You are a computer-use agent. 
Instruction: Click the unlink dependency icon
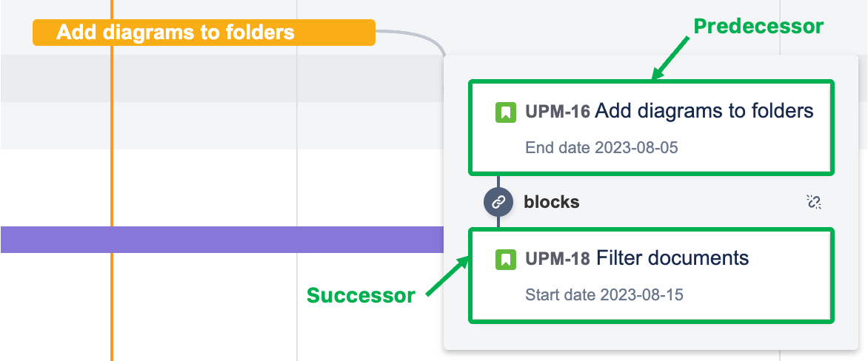813,202
